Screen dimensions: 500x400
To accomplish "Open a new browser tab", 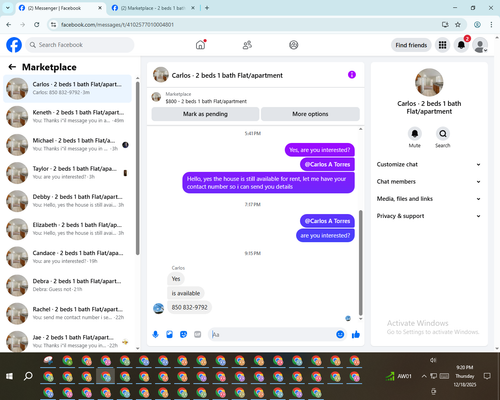I will click(x=207, y=8).
